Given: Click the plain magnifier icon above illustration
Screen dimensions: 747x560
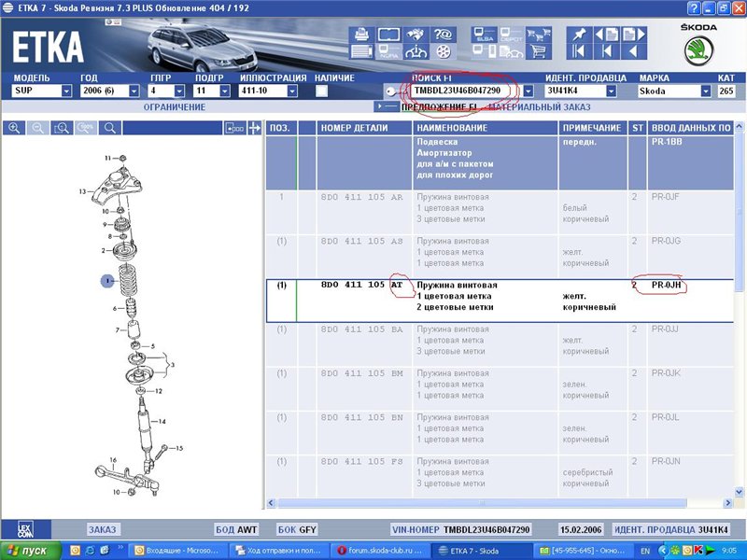Looking at the screenshot, I should point(109,128).
